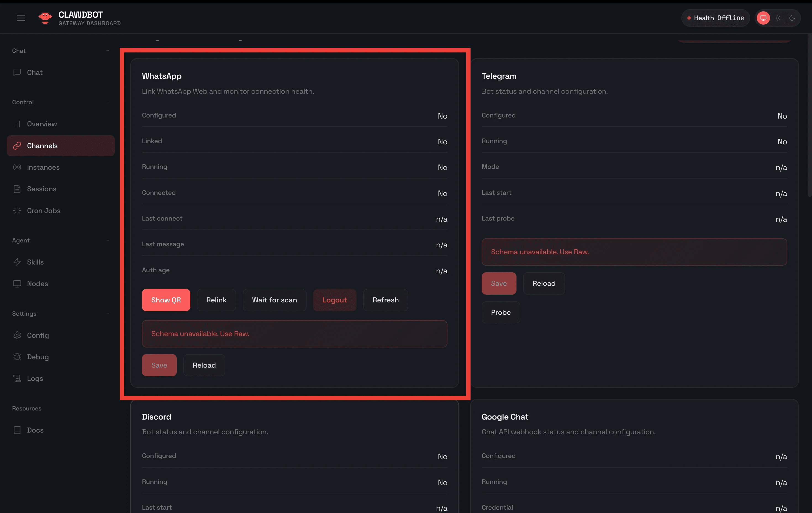This screenshot has width=812, height=513.
Task: Collapse the Control sidebar section
Action: 107,102
